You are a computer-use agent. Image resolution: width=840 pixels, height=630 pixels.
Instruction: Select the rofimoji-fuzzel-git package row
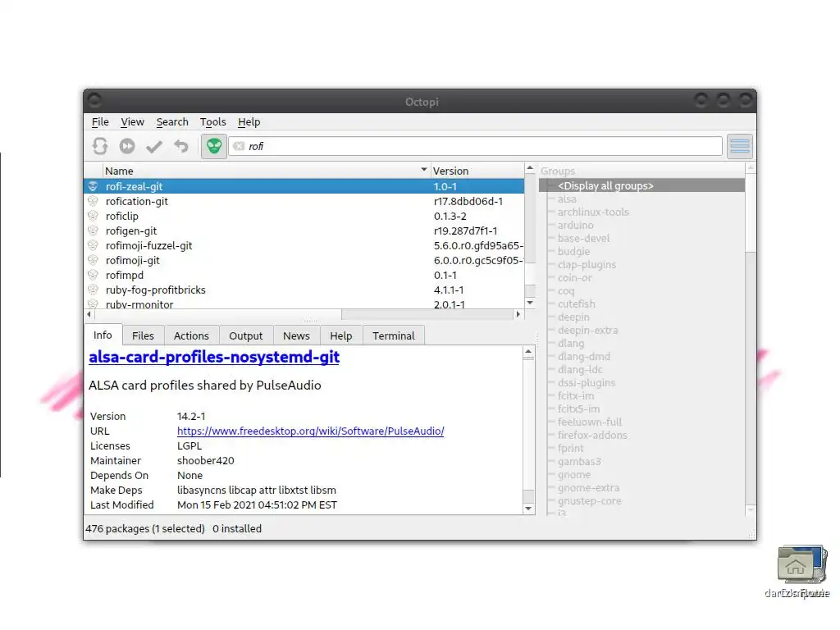(x=304, y=245)
